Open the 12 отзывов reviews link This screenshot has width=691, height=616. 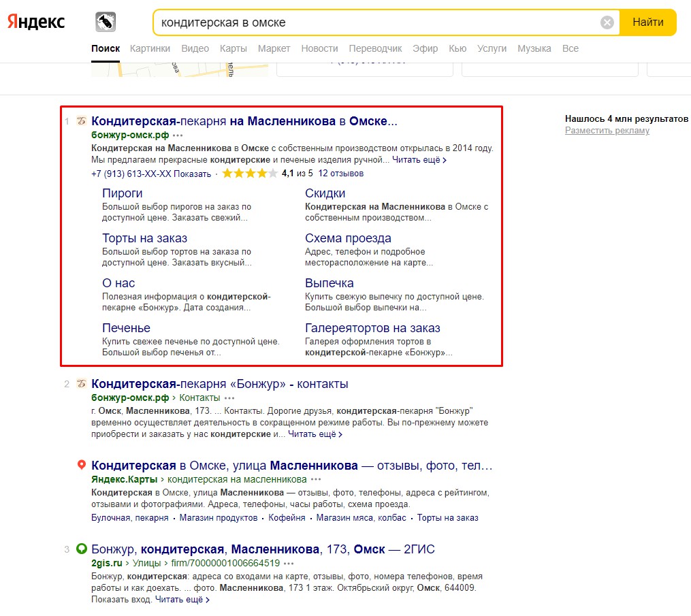[340, 173]
